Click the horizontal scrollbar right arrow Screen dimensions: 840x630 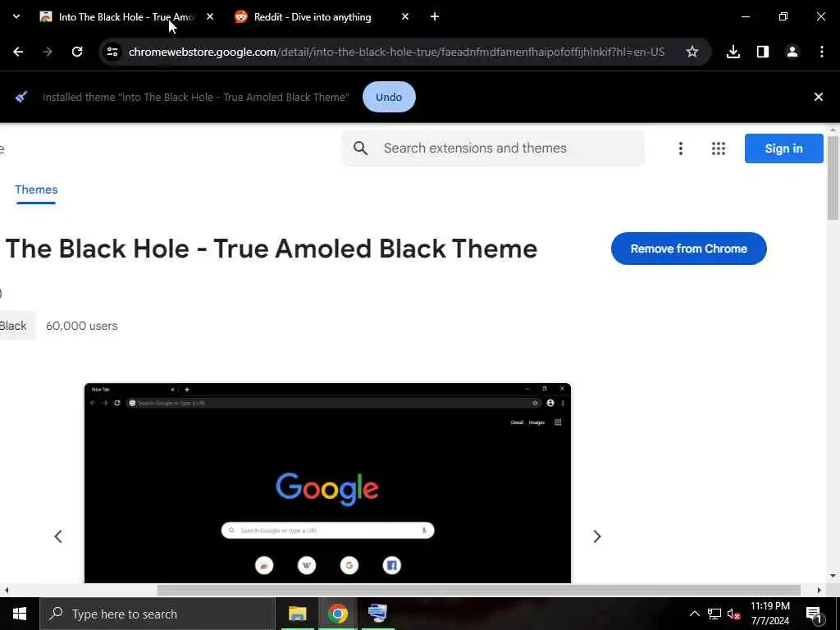click(x=819, y=590)
